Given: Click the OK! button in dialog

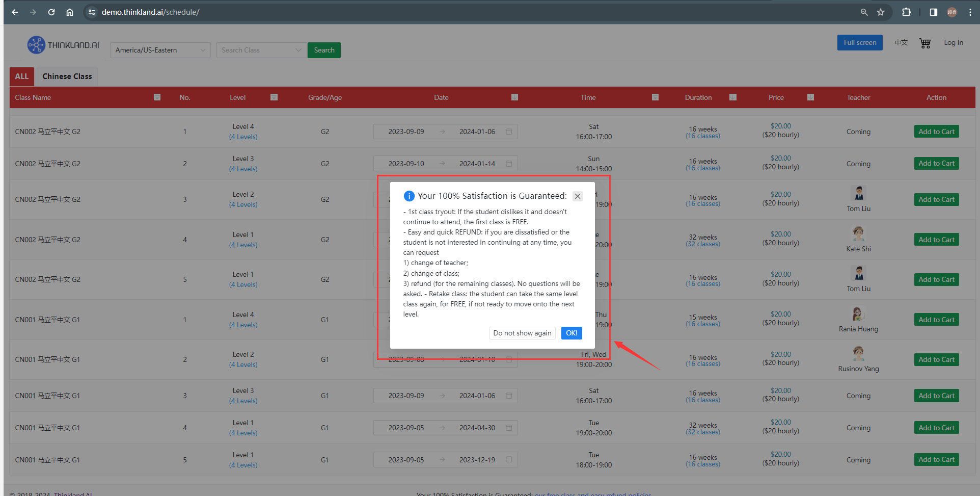Looking at the screenshot, I should [571, 333].
